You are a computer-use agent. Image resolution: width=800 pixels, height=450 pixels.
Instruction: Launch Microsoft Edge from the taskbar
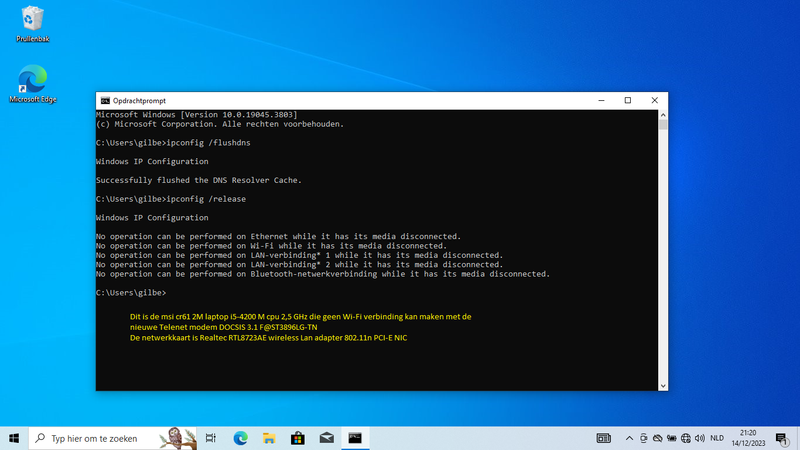coord(240,438)
